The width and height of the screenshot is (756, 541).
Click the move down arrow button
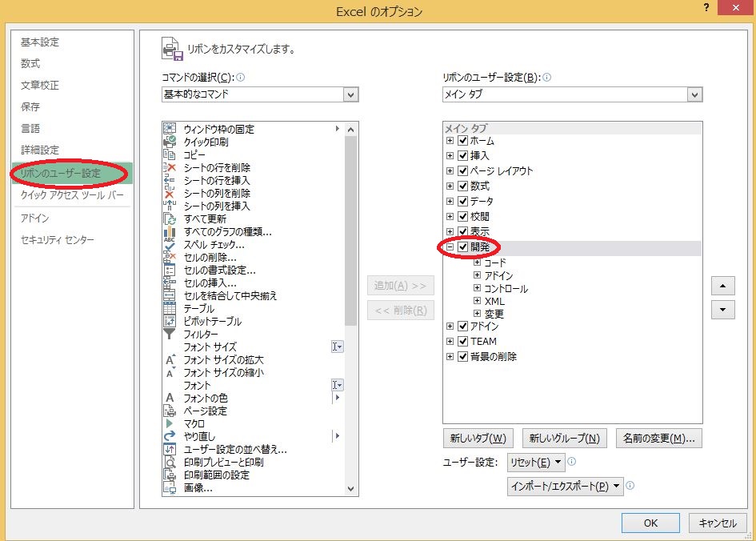722,310
